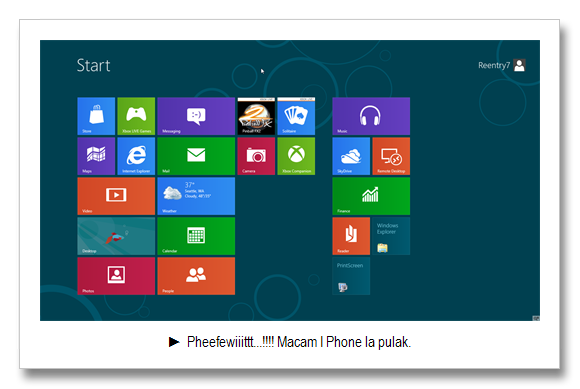The width and height of the screenshot is (580, 389).
Task: Open the Mail tile
Action: [196, 156]
